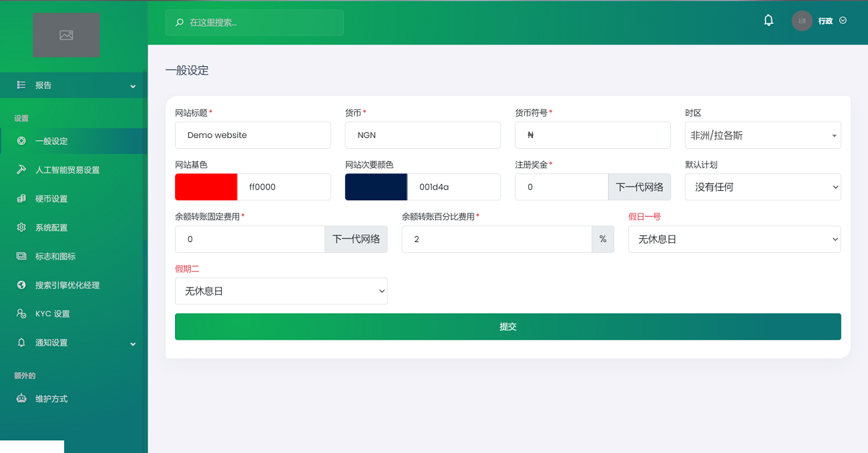The image size is (868, 453).
Task: Open the 默认计划 dropdown
Action: pyautogui.click(x=763, y=187)
